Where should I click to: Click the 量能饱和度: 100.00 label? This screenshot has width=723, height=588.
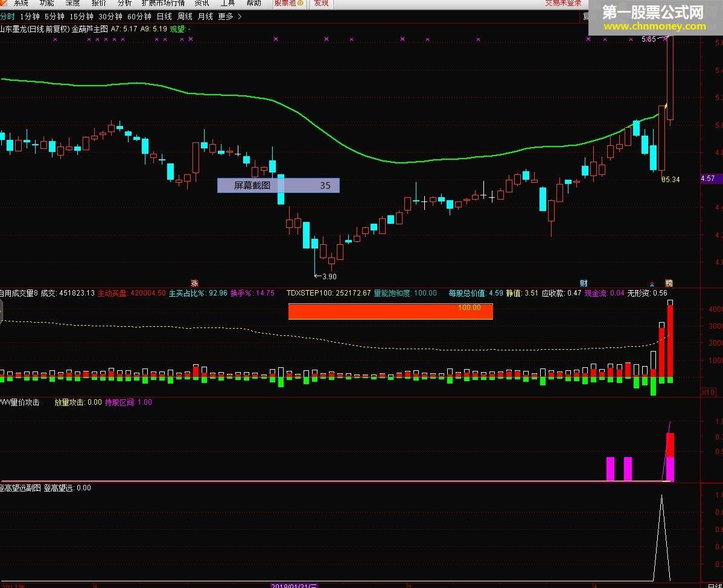(406, 293)
